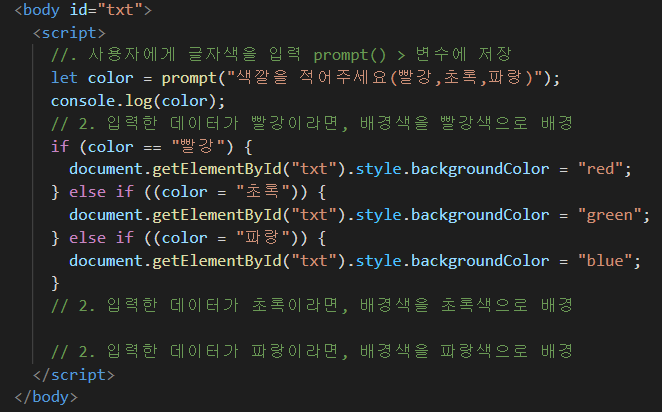Screen dimensions: 662x412
Task: Click the opening <script> tag
Action: 69,33
